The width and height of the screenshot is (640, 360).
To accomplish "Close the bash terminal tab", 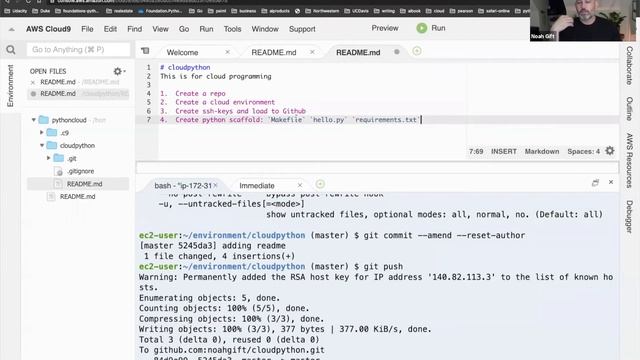I will tap(215, 185).
